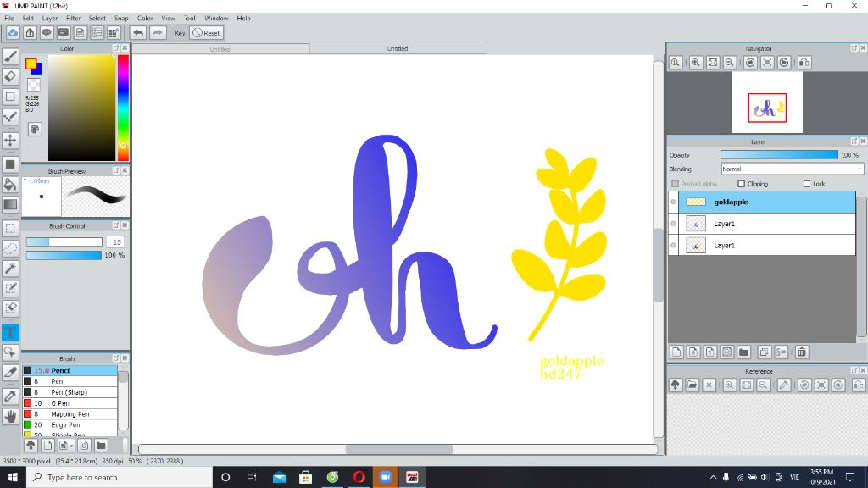
Task: Open the Layer menu
Action: click(50, 19)
